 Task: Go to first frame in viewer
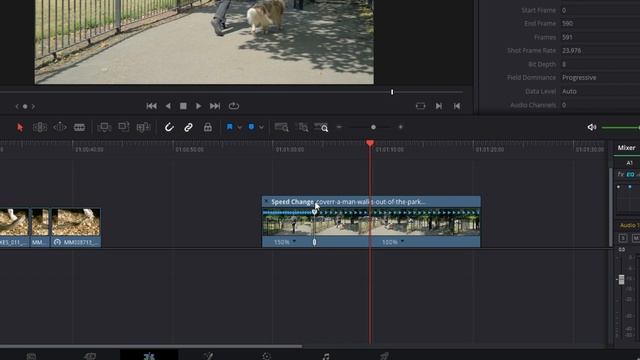click(151, 106)
